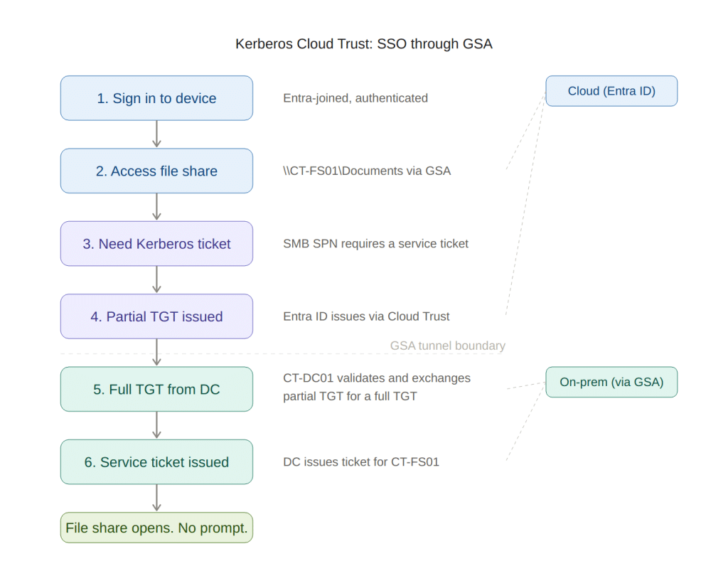Click the "CT-DC01 validates and exchanges" description

click(377, 378)
